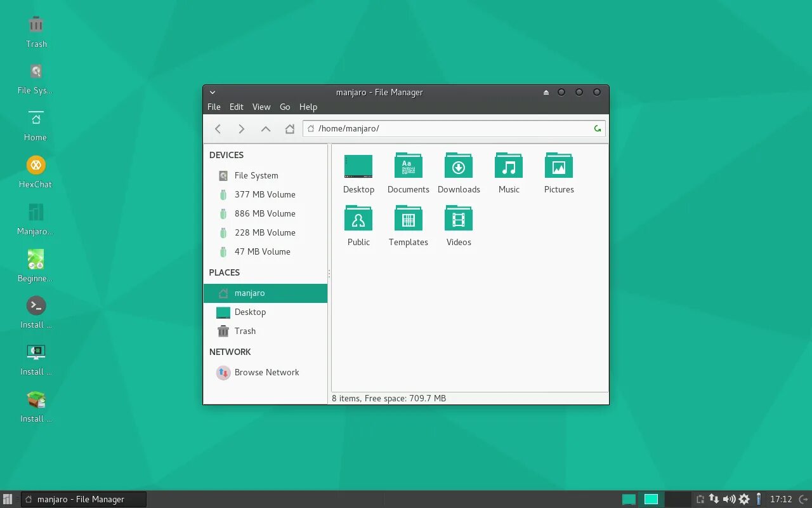812x508 pixels.
Task: Open the Go menu
Action: pos(285,107)
